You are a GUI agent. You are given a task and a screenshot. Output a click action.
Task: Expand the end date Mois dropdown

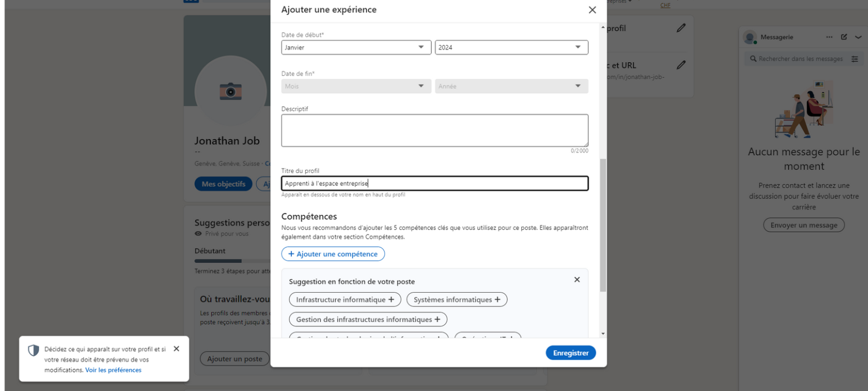pos(355,86)
